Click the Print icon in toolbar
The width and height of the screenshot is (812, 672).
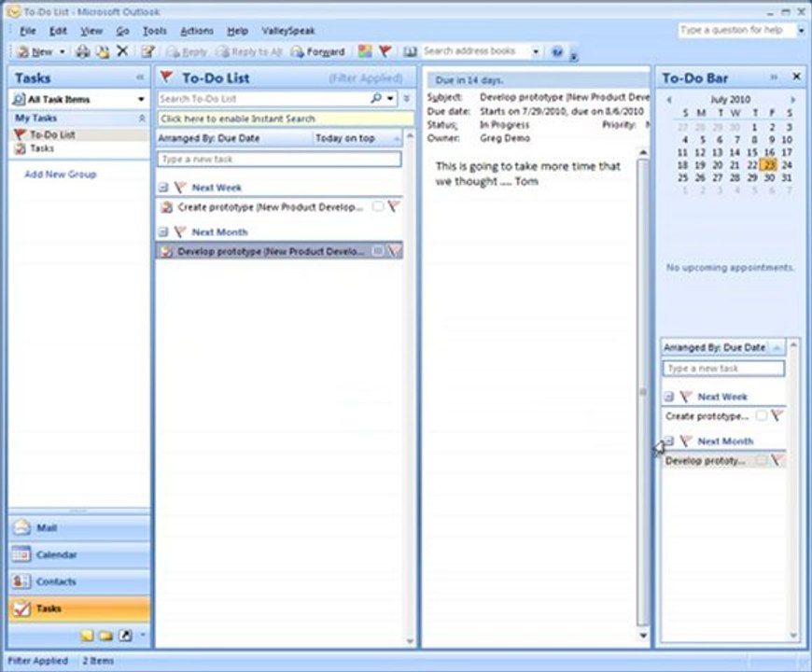point(83,51)
